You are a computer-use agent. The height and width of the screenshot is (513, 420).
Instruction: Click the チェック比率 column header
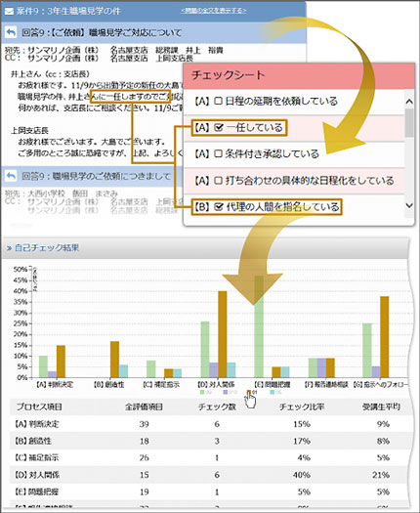pyautogui.click(x=302, y=406)
